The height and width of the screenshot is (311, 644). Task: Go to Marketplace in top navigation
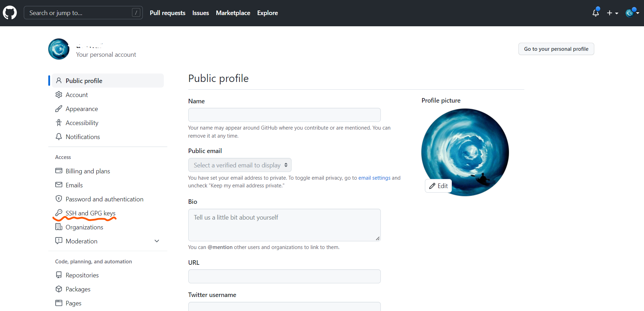click(x=233, y=13)
